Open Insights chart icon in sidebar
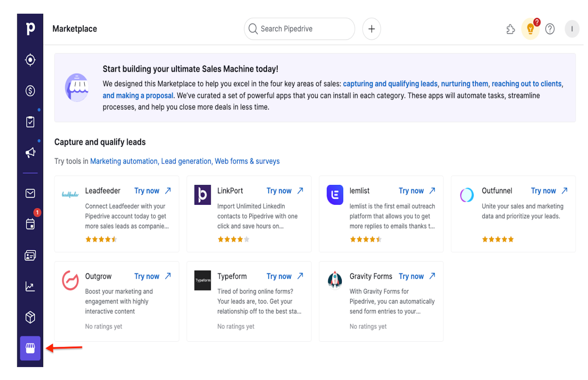 (x=30, y=286)
